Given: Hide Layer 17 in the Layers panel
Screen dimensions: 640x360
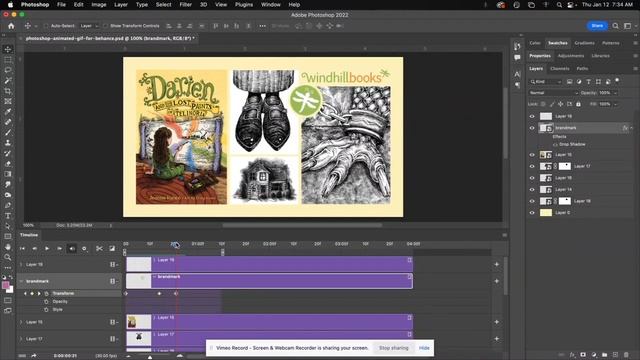Looking at the screenshot, I should click(532, 167).
